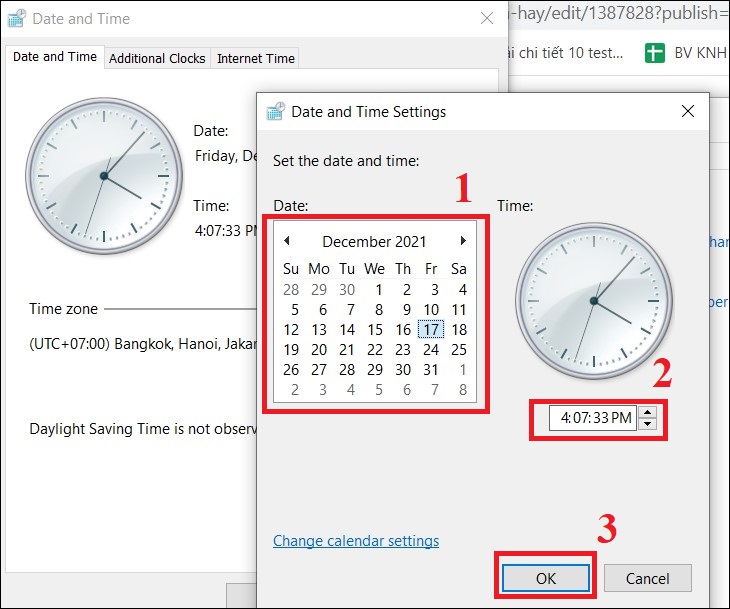Close the Date and Time Settings dialog
Image resolution: width=730 pixels, height=609 pixels.
688,111
